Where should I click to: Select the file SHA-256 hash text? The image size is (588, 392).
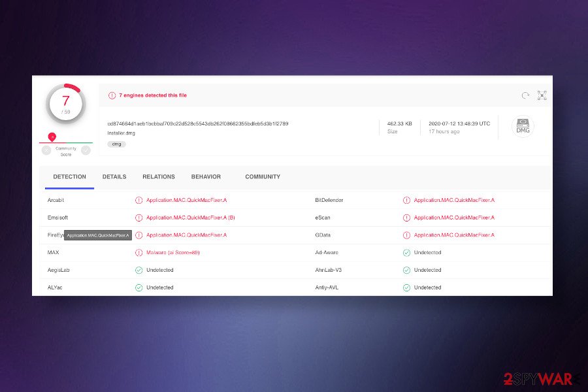197,123
